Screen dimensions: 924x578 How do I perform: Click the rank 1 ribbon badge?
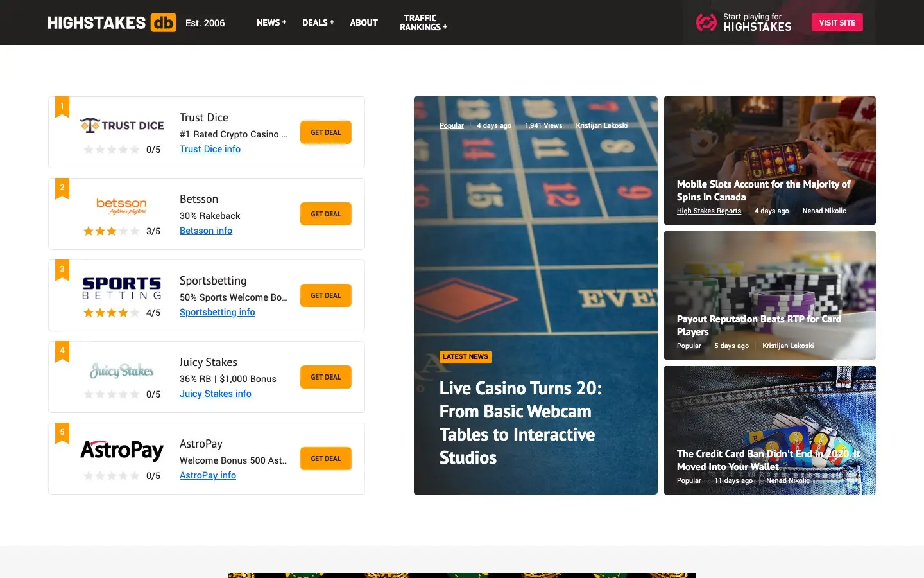[x=62, y=107]
